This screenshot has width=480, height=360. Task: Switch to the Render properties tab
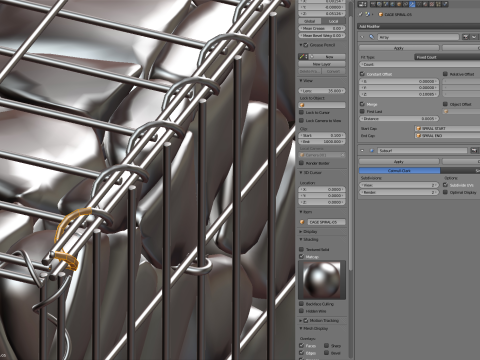373,4
